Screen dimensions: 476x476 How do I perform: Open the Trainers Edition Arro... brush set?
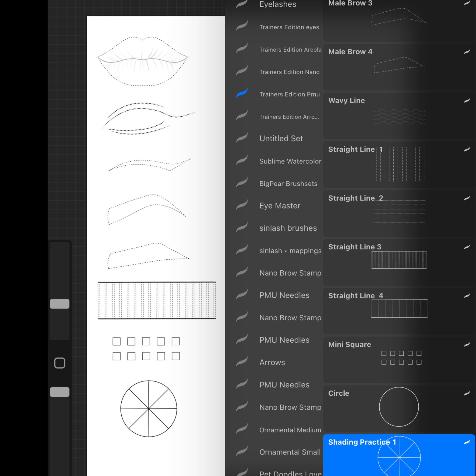coord(289,117)
